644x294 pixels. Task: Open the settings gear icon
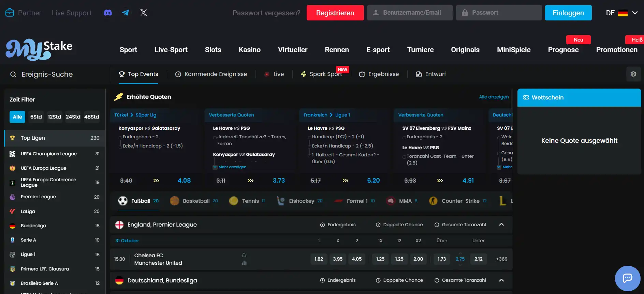pyautogui.click(x=633, y=74)
